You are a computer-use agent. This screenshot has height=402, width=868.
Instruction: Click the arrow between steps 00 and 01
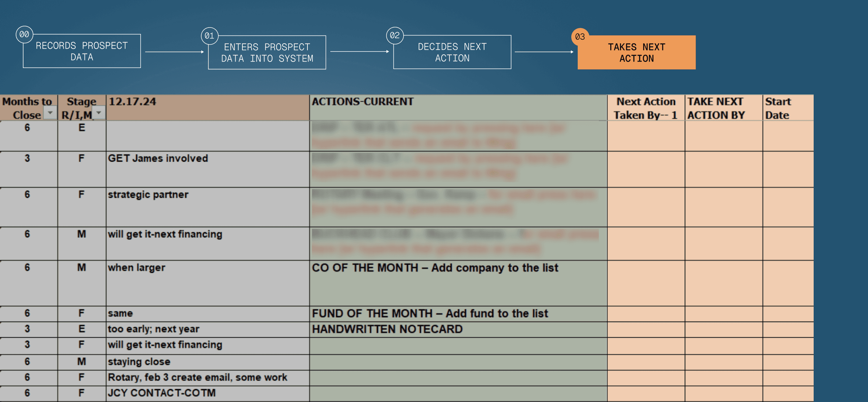click(174, 52)
